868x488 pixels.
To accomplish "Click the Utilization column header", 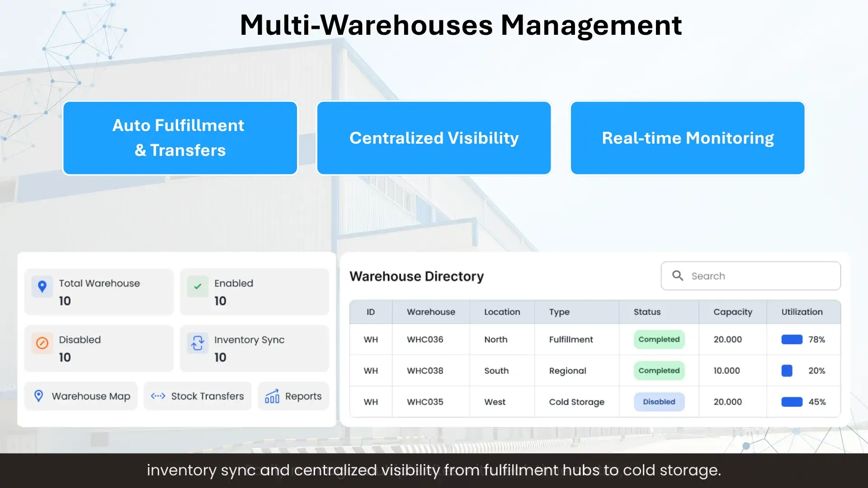I will click(802, 312).
